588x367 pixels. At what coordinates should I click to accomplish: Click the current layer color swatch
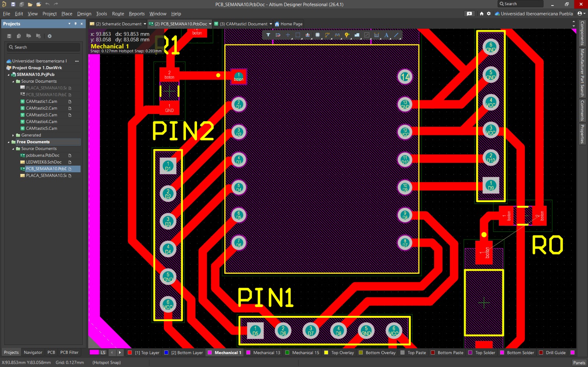pyautogui.click(x=94, y=353)
